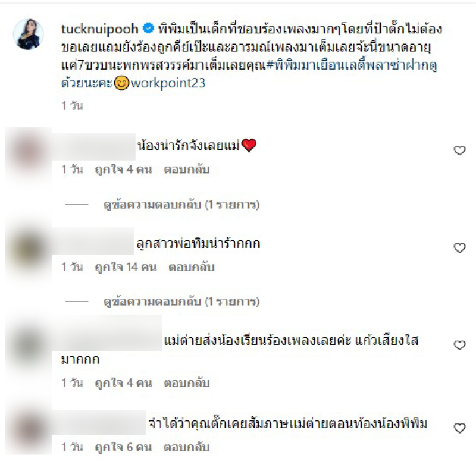Like the comment น้องน่ารักจังเลยแม่
Viewport: 476px width, 471px height.
click(x=459, y=150)
